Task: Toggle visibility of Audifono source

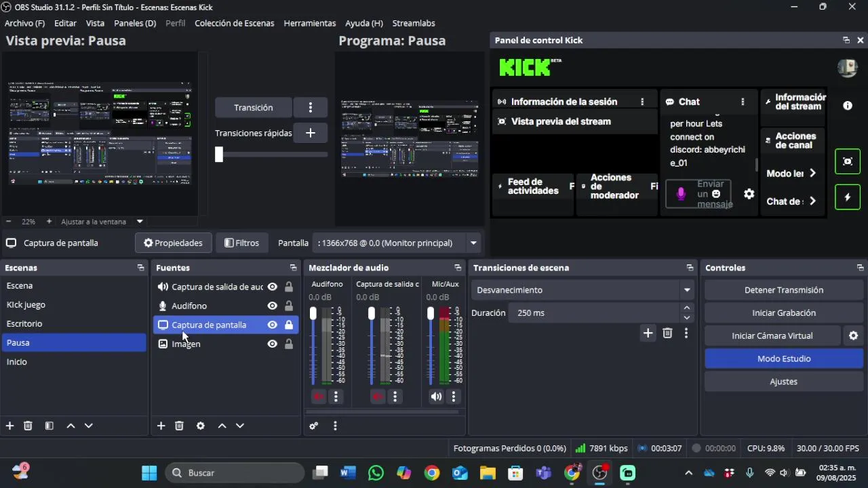Action: pos(272,306)
